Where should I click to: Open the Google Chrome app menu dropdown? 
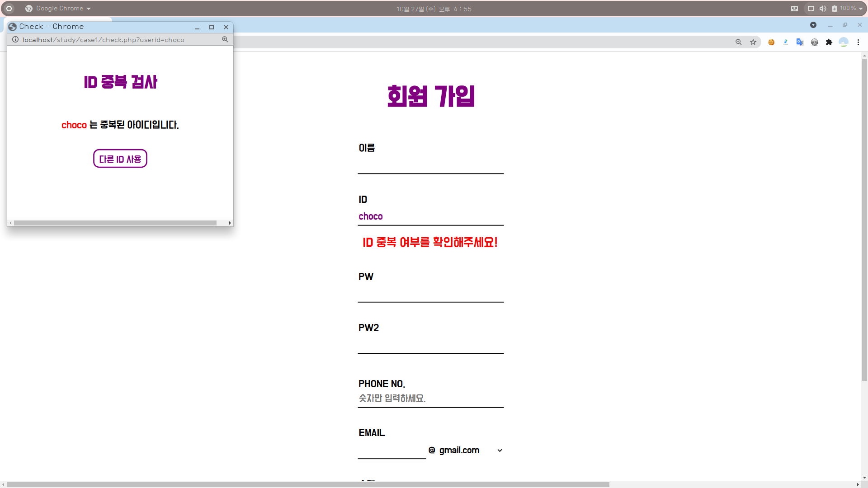click(x=58, y=9)
